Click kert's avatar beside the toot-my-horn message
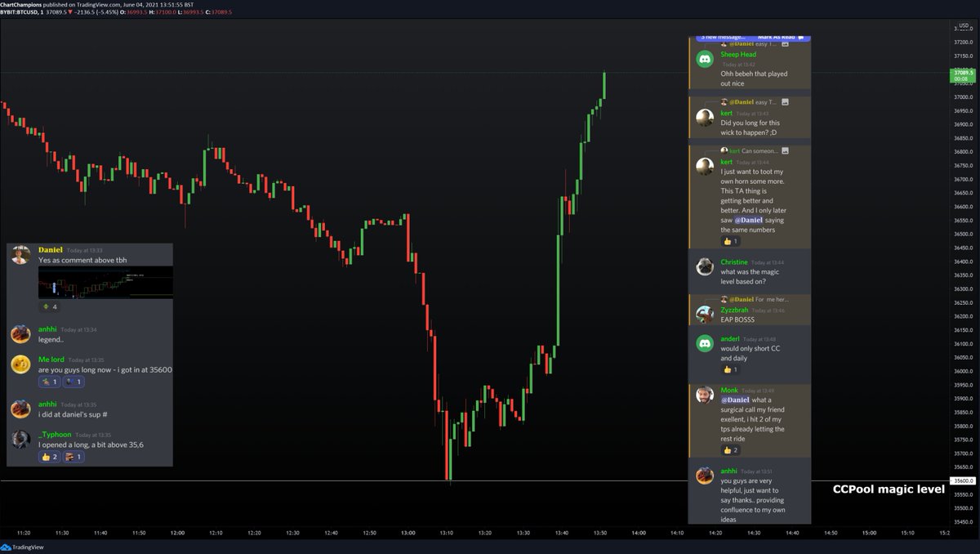This screenshot has width=980, height=554. tap(705, 167)
